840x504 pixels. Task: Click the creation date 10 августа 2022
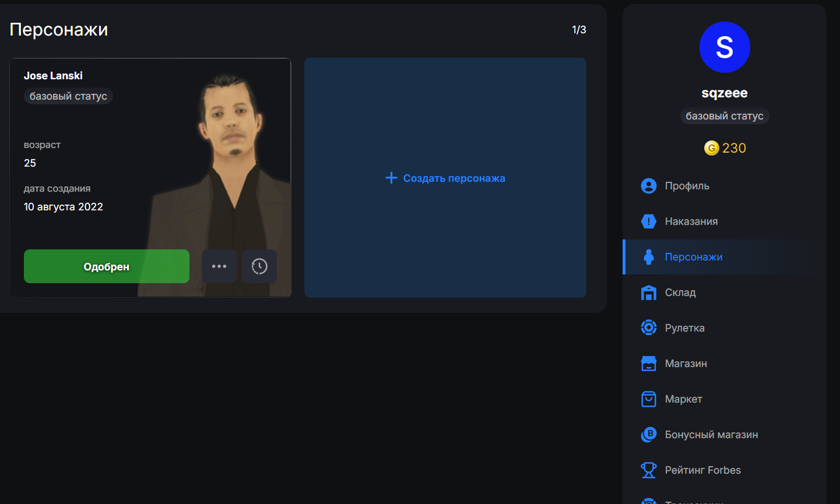coord(64,207)
